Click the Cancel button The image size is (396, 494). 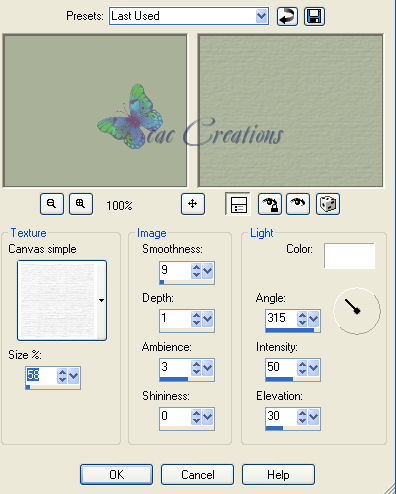[x=197, y=475]
